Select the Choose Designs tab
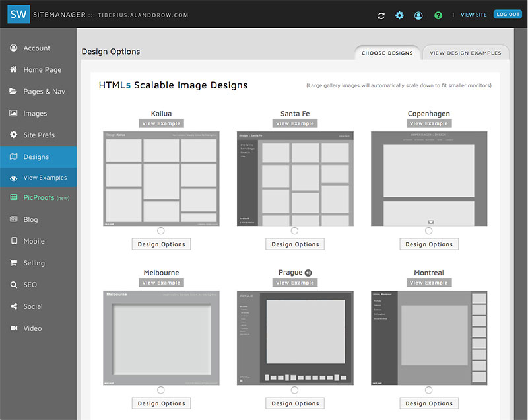Viewport: 528px width, 420px height. (x=387, y=53)
